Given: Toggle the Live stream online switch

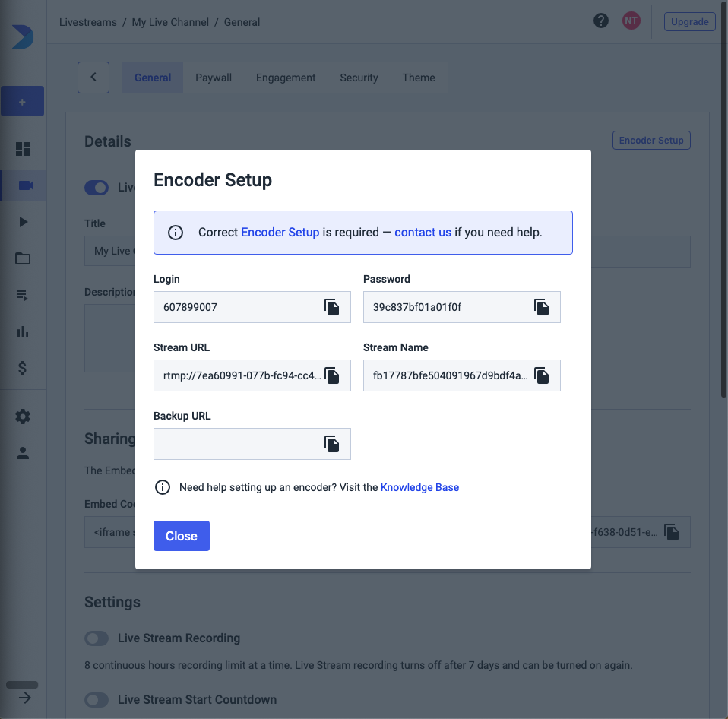Looking at the screenshot, I should [x=97, y=188].
